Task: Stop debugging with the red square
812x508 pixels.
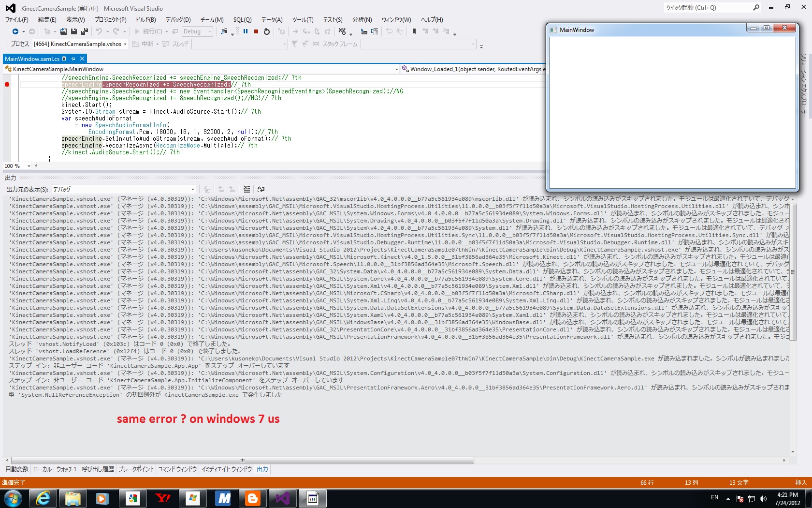Action: click(256, 31)
